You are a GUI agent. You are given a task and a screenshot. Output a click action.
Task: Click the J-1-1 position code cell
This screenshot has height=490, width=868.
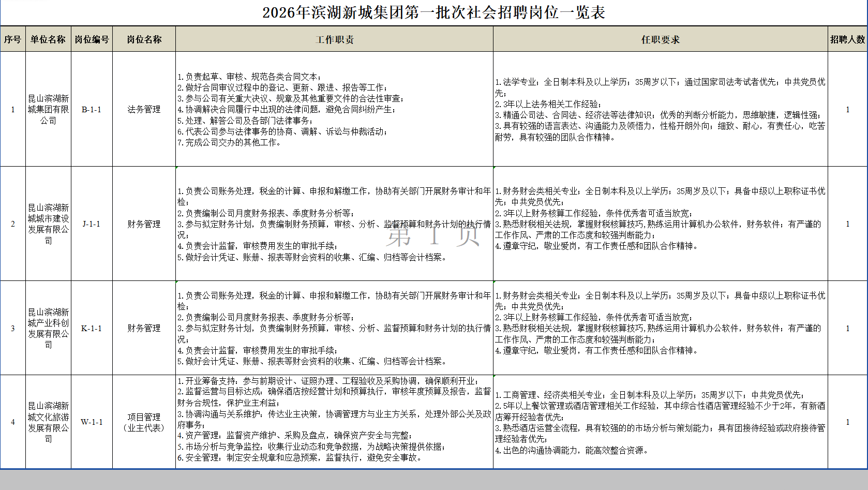pos(92,224)
